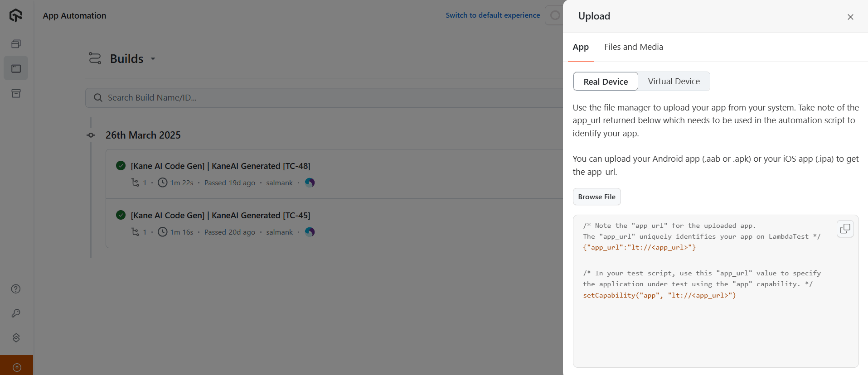Select the Virtual Device option

click(x=674, y=82)
